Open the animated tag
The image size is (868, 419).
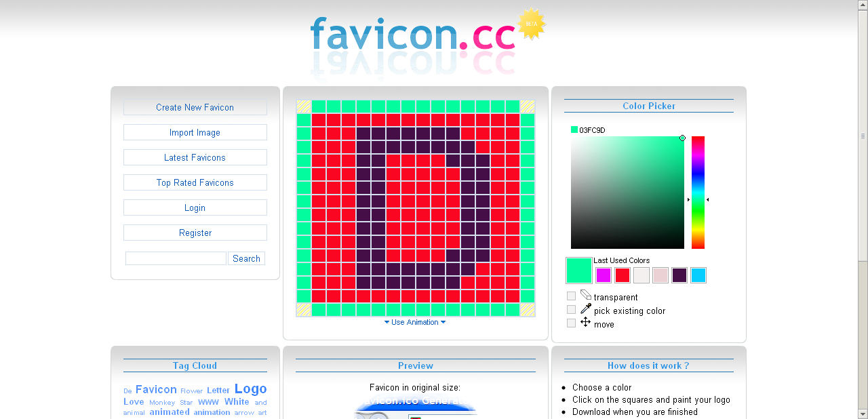click(170, 412)
